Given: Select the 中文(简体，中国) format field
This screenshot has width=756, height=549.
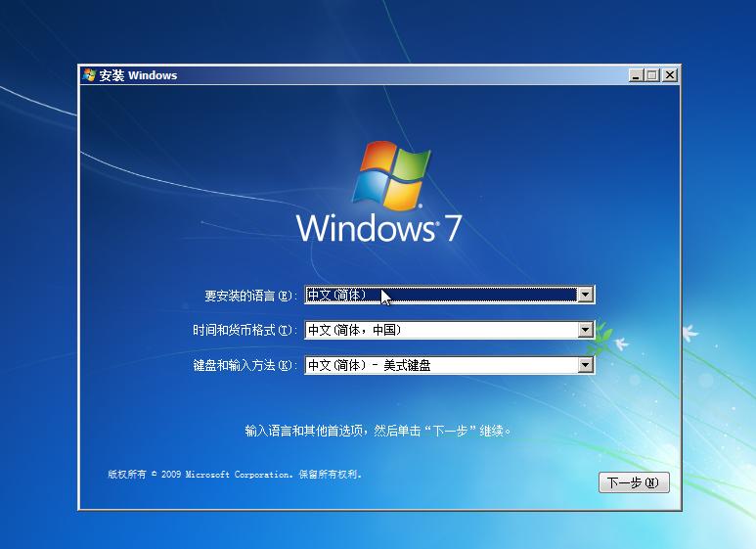Looking at the screenshot, I should (450, 330).
